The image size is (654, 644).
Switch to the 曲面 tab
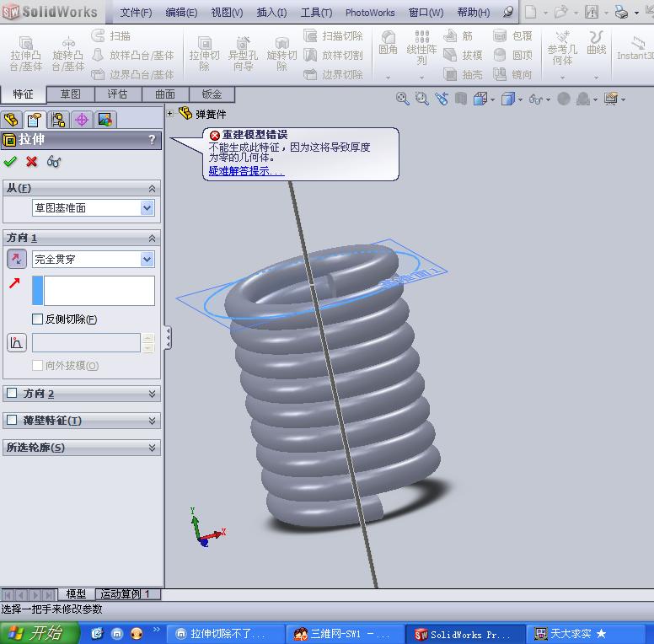coord(165,94)
